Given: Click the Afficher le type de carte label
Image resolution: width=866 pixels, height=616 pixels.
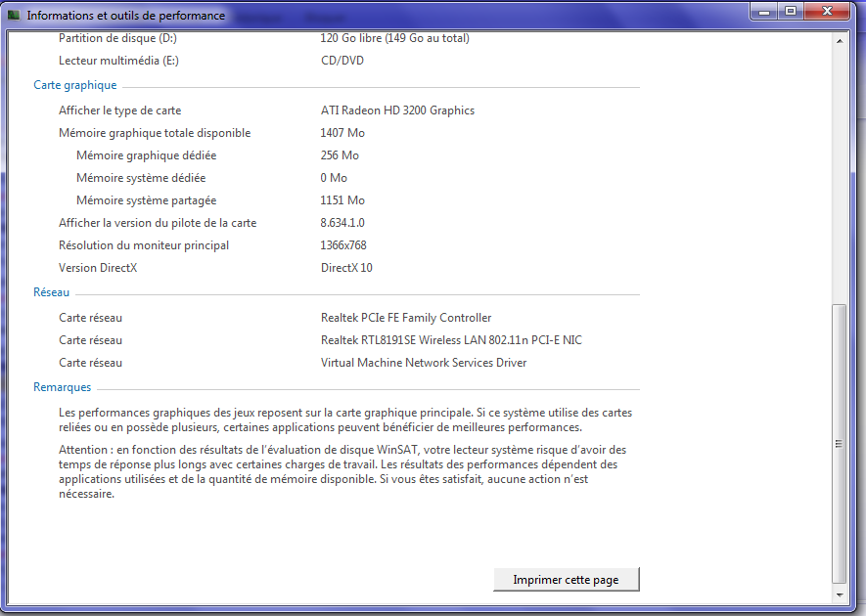Looking at the screenshot, I should tap(119, 110).
